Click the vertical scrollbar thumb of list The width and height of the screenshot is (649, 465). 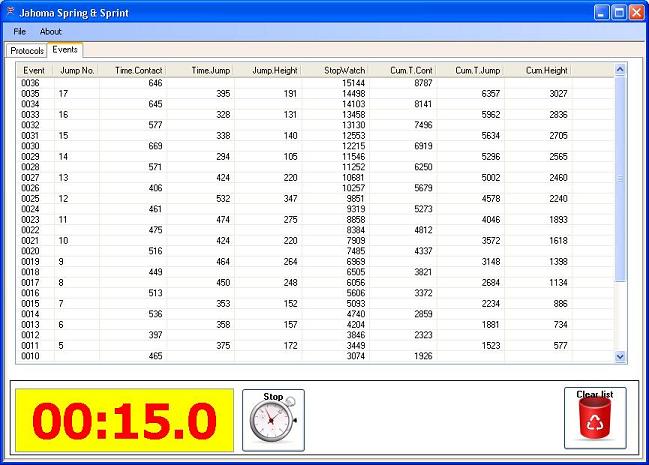click(620, 178)
